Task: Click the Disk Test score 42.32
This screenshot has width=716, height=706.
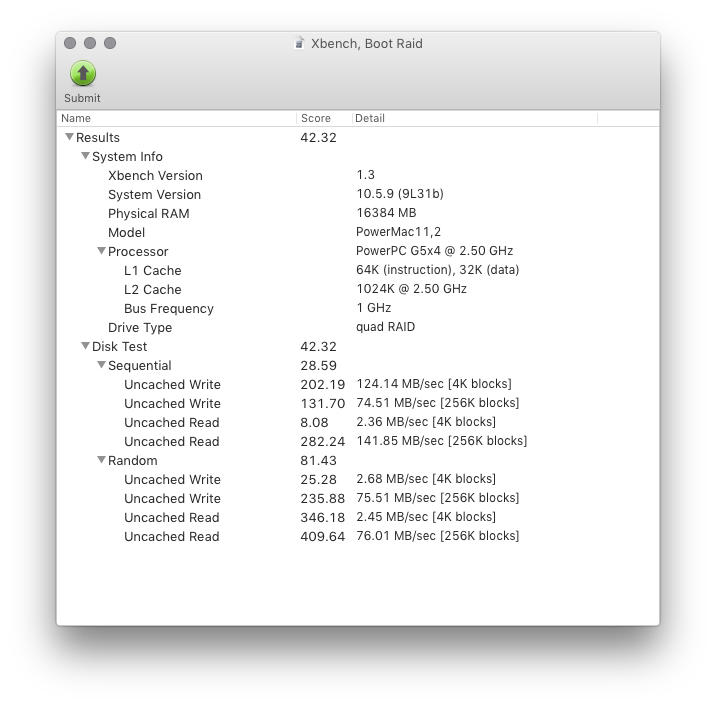Action: click(318, 347)
